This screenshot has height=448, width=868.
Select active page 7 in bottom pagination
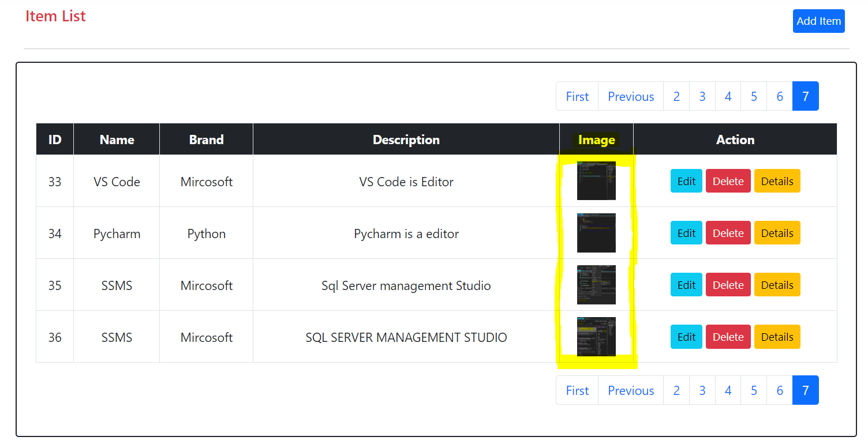806,390
